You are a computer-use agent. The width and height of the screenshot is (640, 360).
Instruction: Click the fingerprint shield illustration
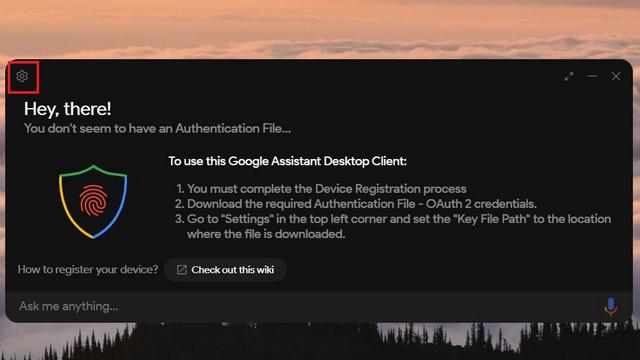pyautogui.click(x=93, y=202)
